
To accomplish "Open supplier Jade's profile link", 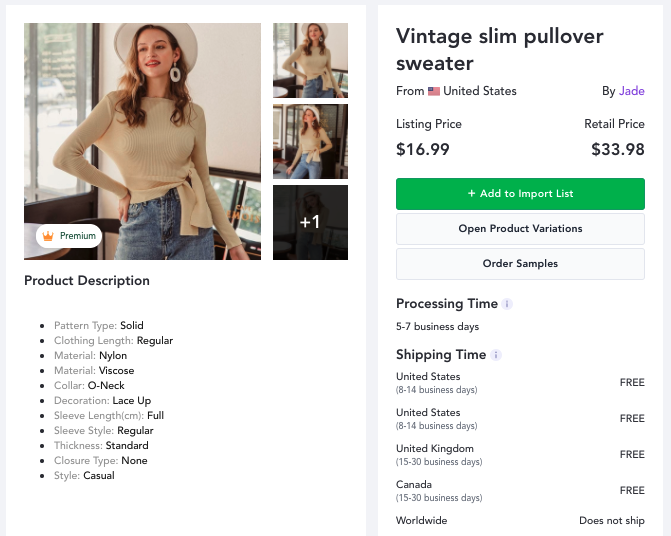I will coord(632,91).
